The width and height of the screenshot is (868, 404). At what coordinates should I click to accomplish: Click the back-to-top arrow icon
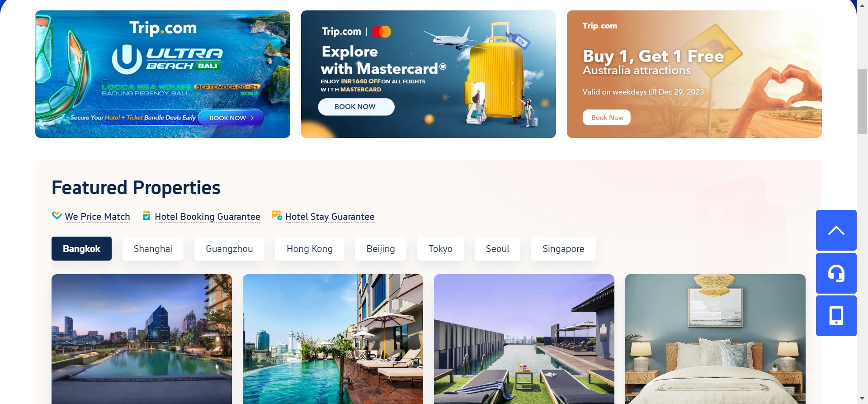pos(836,230)
